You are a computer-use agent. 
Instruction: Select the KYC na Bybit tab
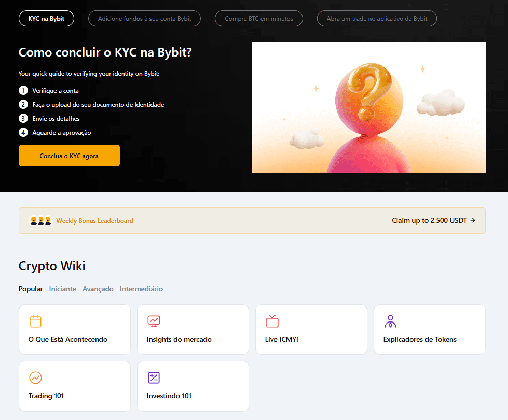click(x=46, y=19)
